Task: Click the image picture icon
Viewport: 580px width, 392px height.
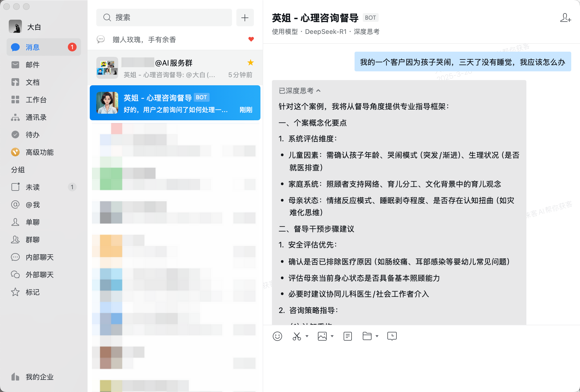Action: coord(322,336)
